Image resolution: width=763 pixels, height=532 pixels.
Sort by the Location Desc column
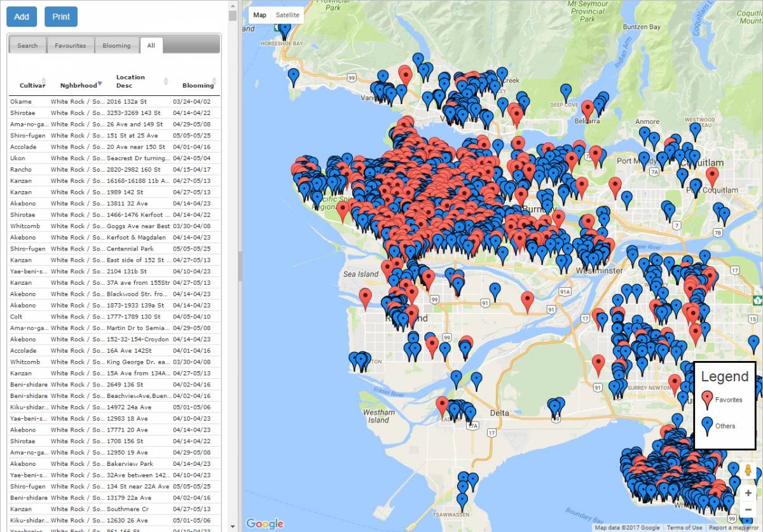click(x=130, y=81)
